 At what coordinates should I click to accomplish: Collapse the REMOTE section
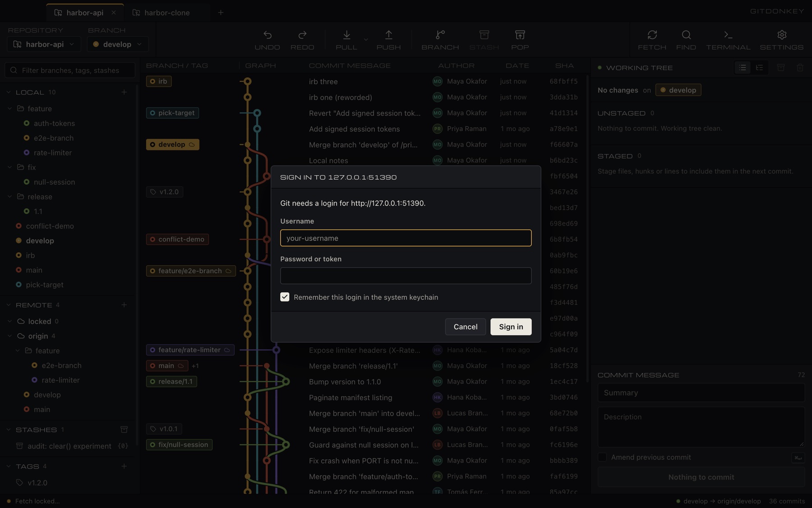[9, 305]
